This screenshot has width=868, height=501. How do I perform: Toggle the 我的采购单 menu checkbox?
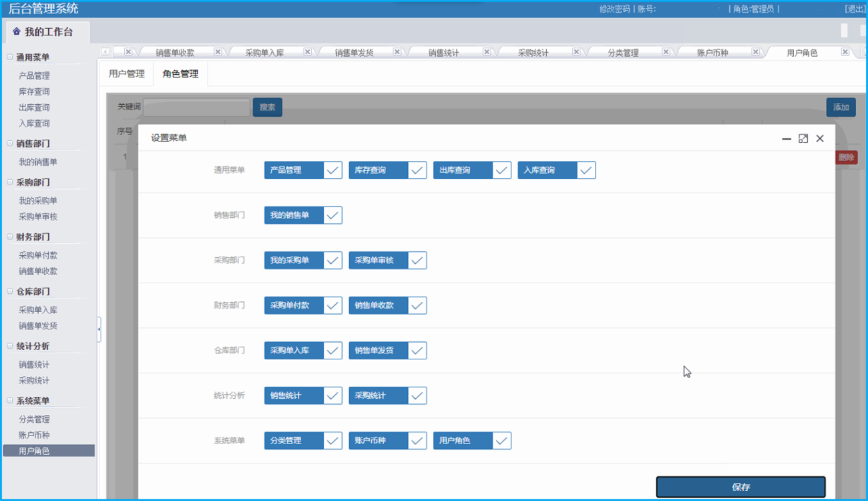(333, 261)
